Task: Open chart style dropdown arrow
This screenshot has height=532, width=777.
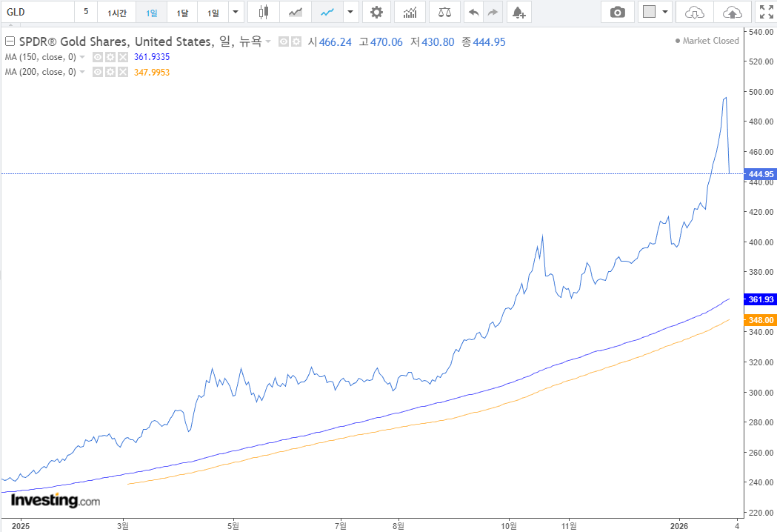Action: pyautogui.click(x=350, y=13)
